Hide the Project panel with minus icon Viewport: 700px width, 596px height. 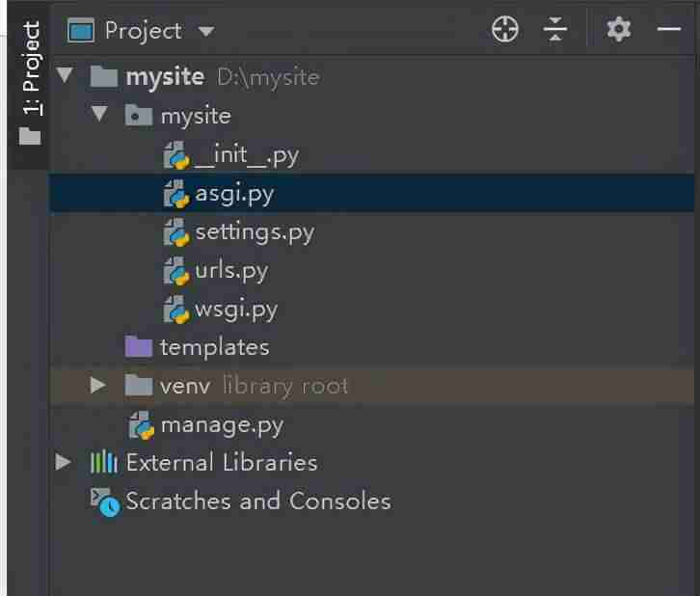[x=669, y=29]
